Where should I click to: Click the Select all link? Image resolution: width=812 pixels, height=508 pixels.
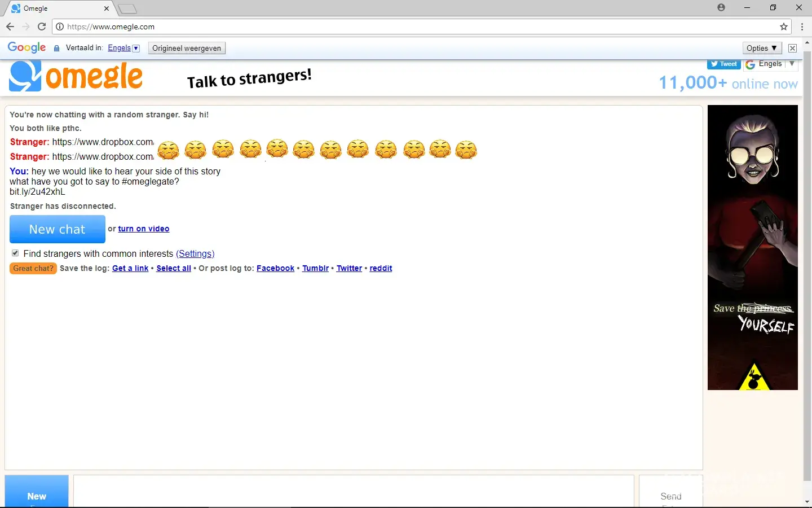174,269
